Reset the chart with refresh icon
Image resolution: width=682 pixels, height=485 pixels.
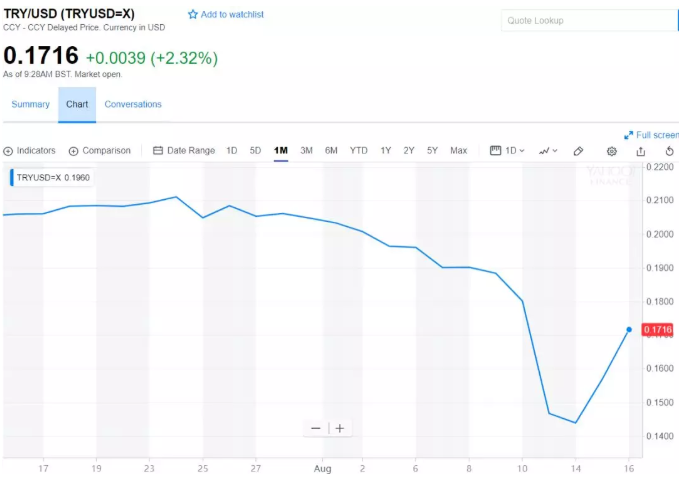pyautogui.click(x=670, y=151)
